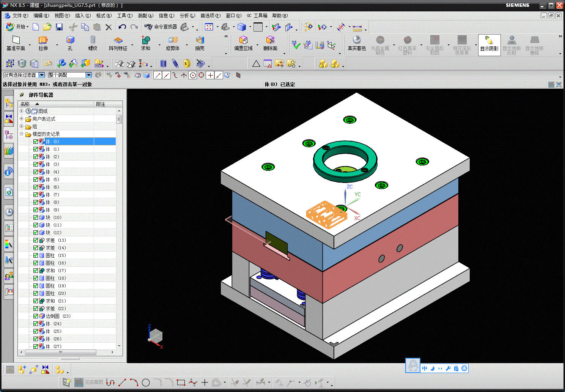Click the Redo arrow icon
Screen dimensions: 565x392
click(x=134, y=27)
